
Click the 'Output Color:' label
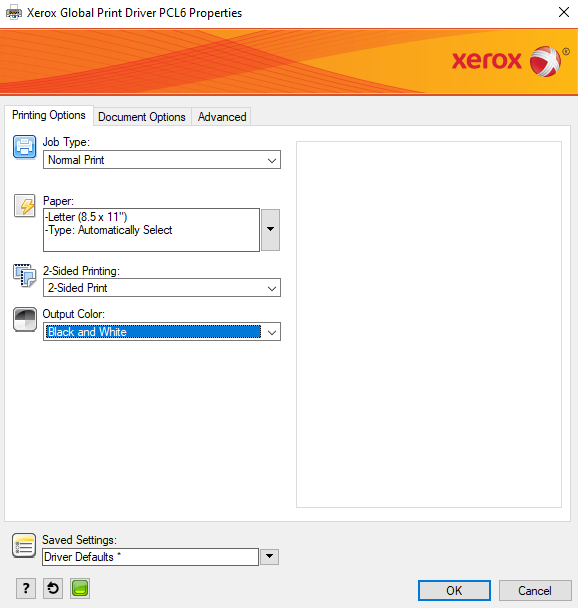coord(74,314)
